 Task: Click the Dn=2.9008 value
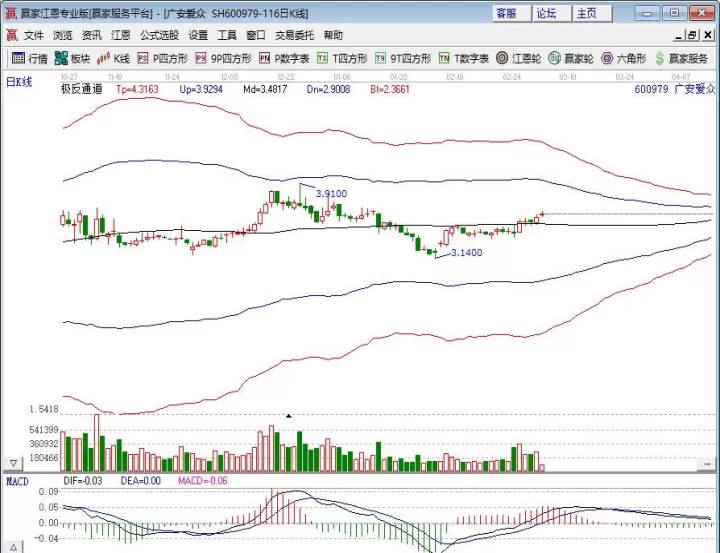coord(328,89)
